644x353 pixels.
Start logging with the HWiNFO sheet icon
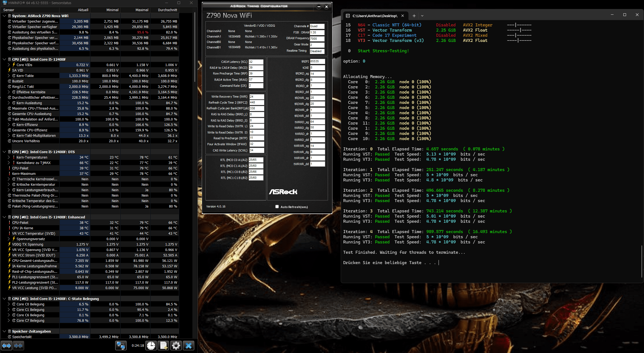pyautogui.click(x=164, y=346)
